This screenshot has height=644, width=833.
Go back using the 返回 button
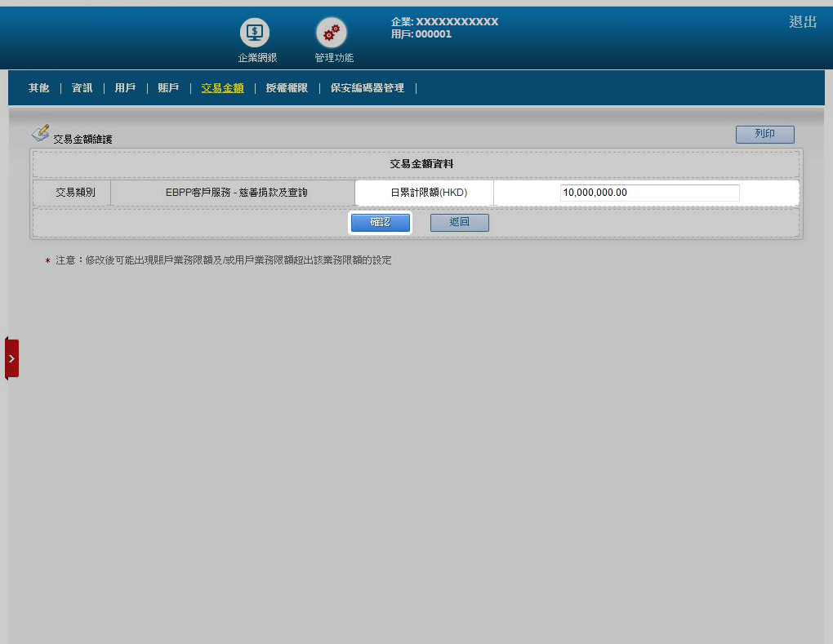pyautogui.click(x=459, y=223)
